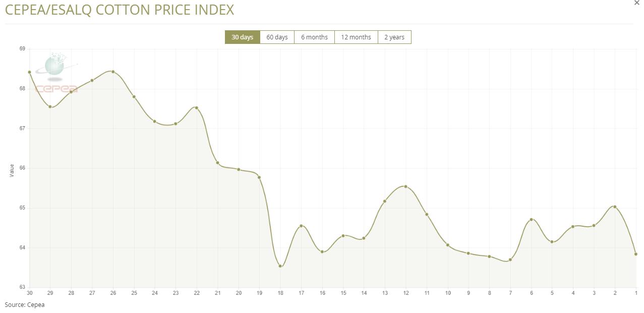Image resolution: width=644 pixels, height=313 pixels.
Task: Click the data point at day 21
Action: [x=217, y=163]
